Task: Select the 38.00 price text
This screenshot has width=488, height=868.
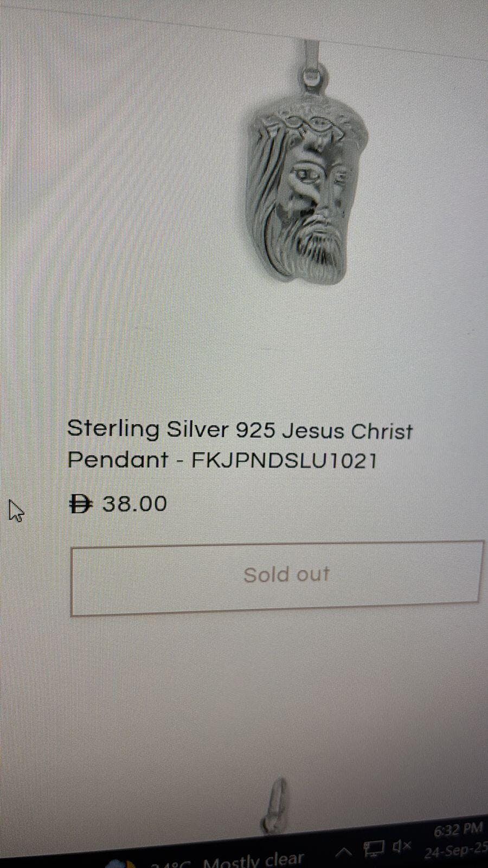Action: [x=135, y=503]
